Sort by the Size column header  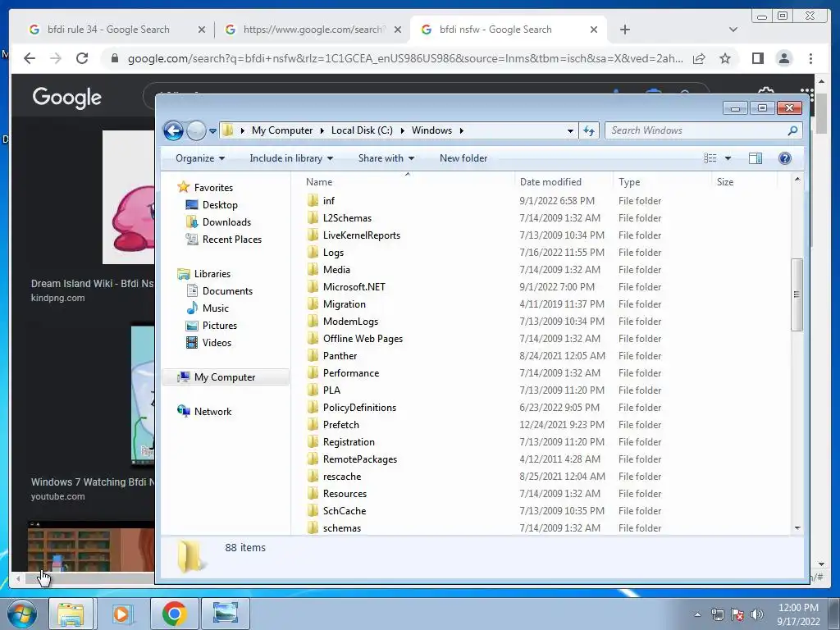pyautogui.click(x=725, y=182)
